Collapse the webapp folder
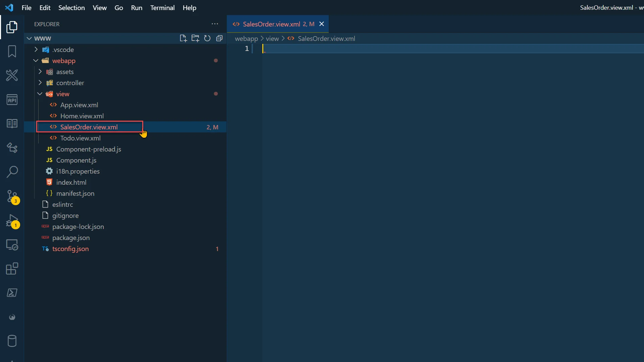Image resolution: width=644 pixels, height=362 pixels. click(x=63, y=61)
